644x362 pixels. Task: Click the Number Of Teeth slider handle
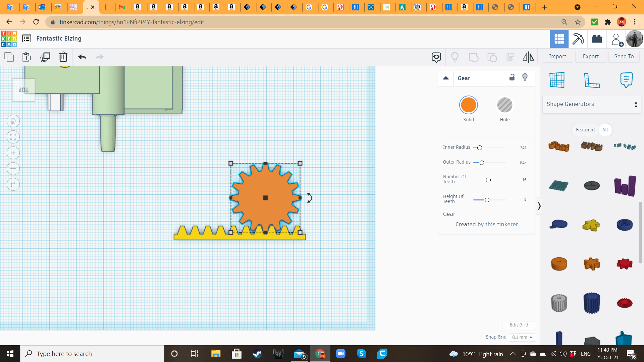(488, 180)
